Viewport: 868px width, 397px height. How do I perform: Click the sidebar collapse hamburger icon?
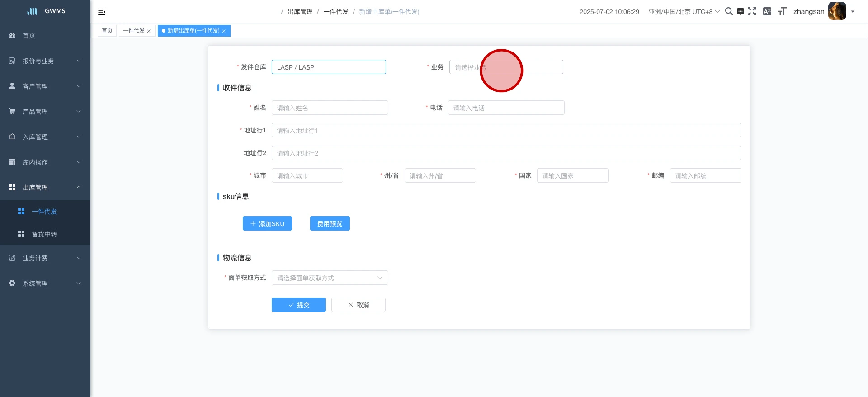tap(102, 12)
